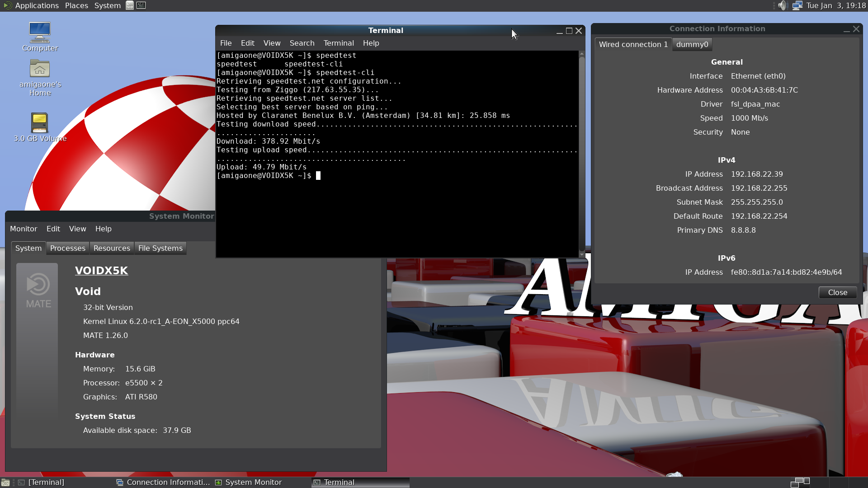Open amigaone's Home folder icon

(40, 78)
